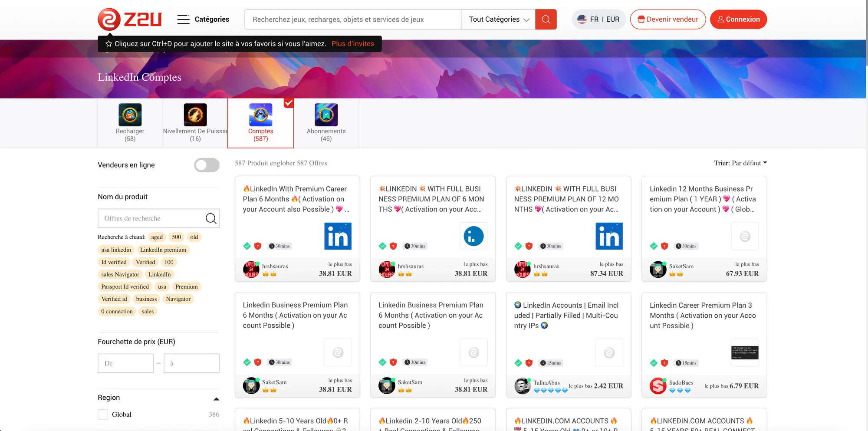
Task: Click hrshsauras avatar on first offer card
Action: click(x=251, y=269)
